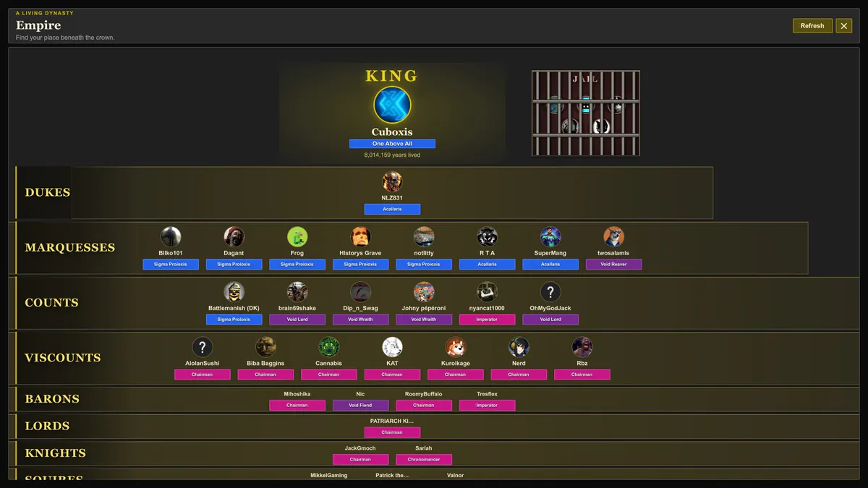This screenshot has height=488, width=868.
Task: Click the name JackGmoch under Knights
Action: (360, 448)
